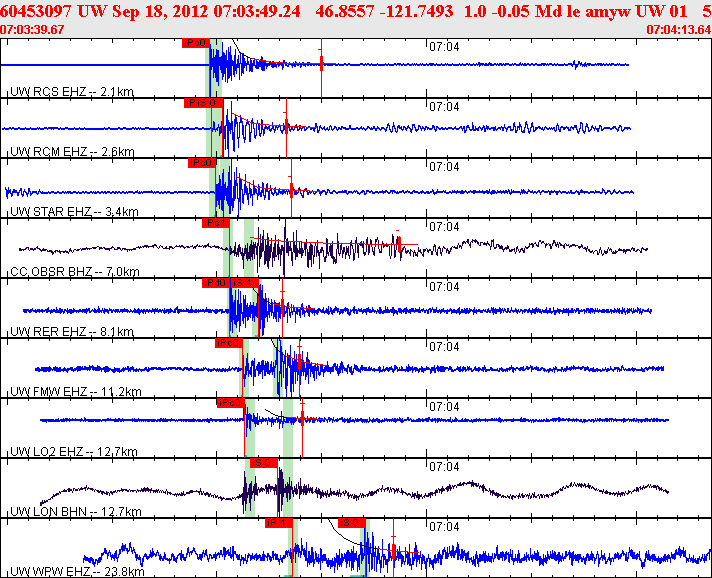Click the iPc0 pick flag on RCS trace
The image size is (712, 578).
196,43
